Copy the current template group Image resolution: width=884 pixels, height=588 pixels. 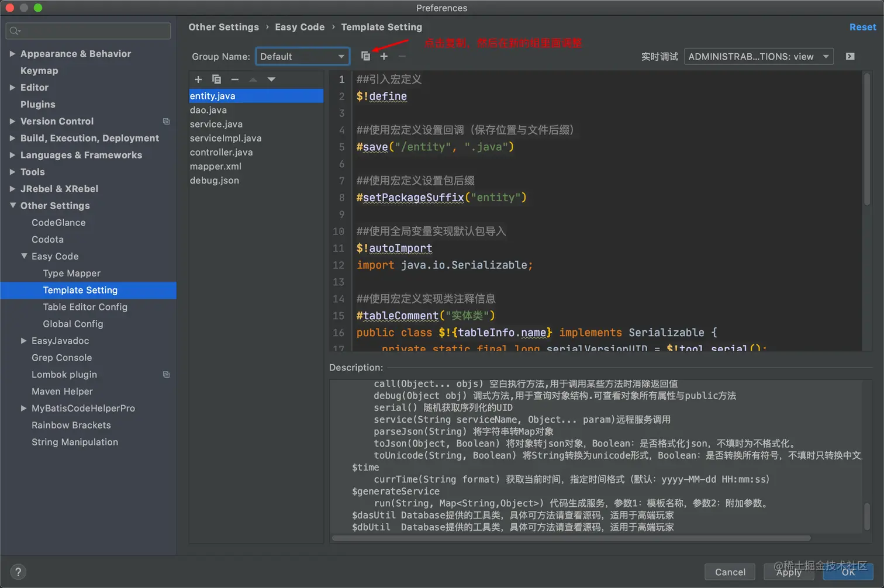click(x=365, y=56)
